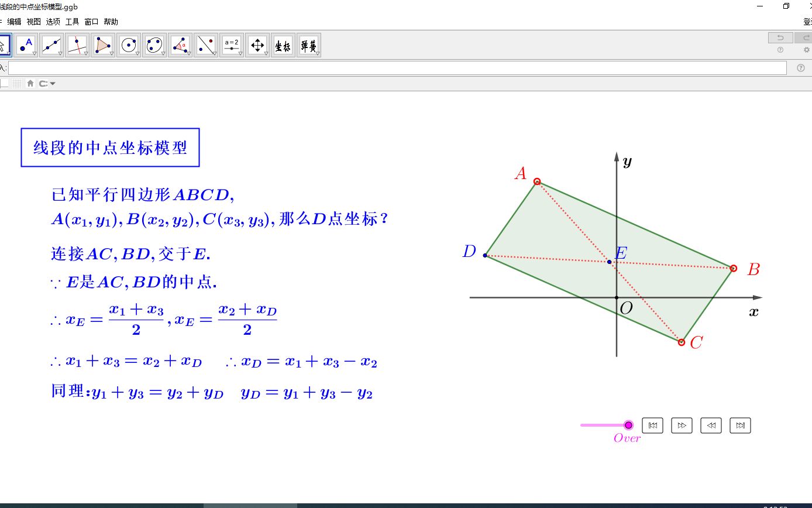Select the Ellipse conic tool

tap(154, 45)
